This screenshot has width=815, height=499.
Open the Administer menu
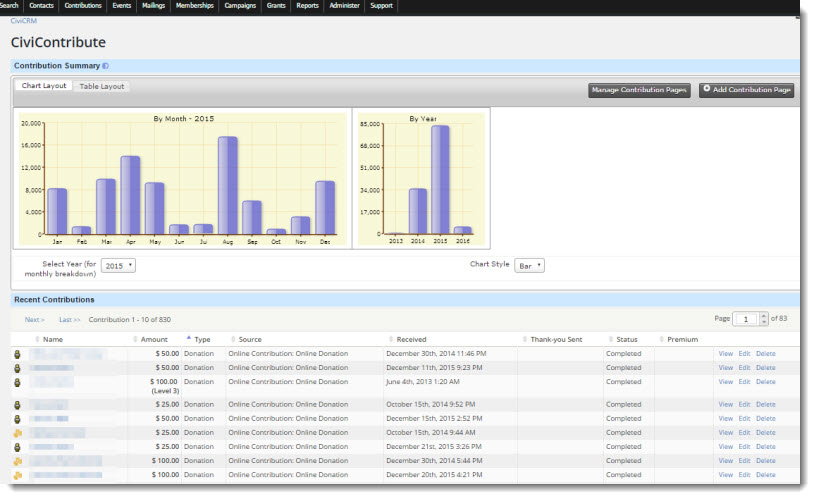pyautogui.click(x=344, y=6)
